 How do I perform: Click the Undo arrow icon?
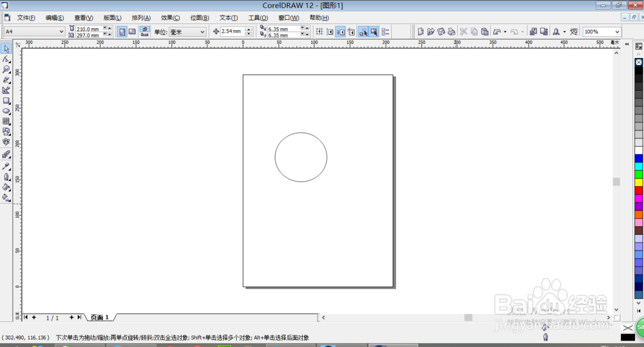pyautogui.click(x=497, y=32)
